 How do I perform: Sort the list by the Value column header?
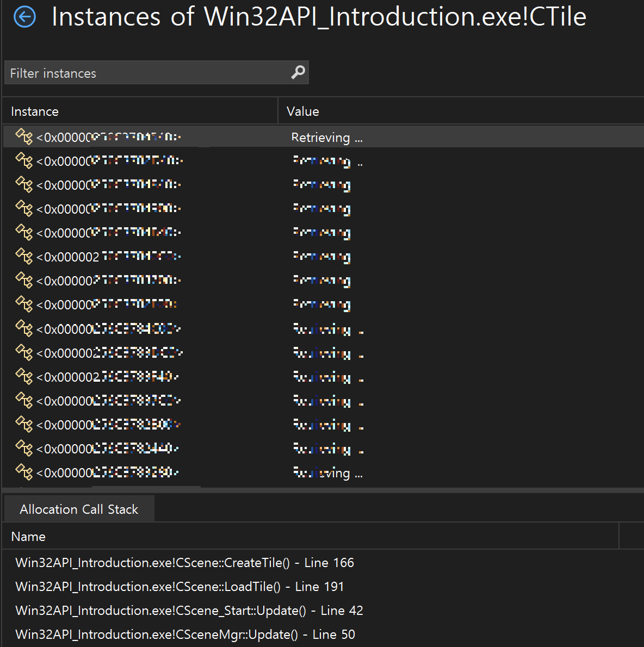point(302,111)
